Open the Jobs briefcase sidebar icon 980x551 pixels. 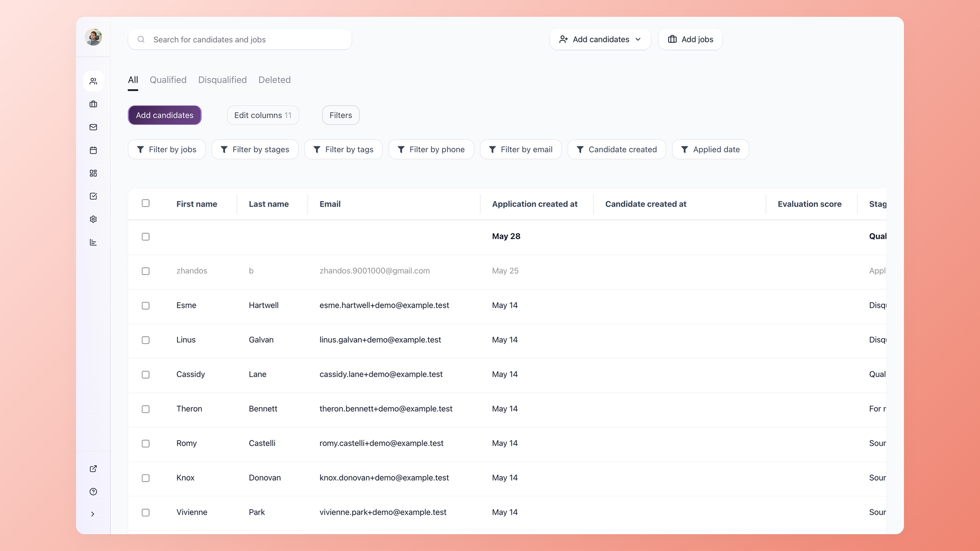pyautogui.click(x=93, y=104)
